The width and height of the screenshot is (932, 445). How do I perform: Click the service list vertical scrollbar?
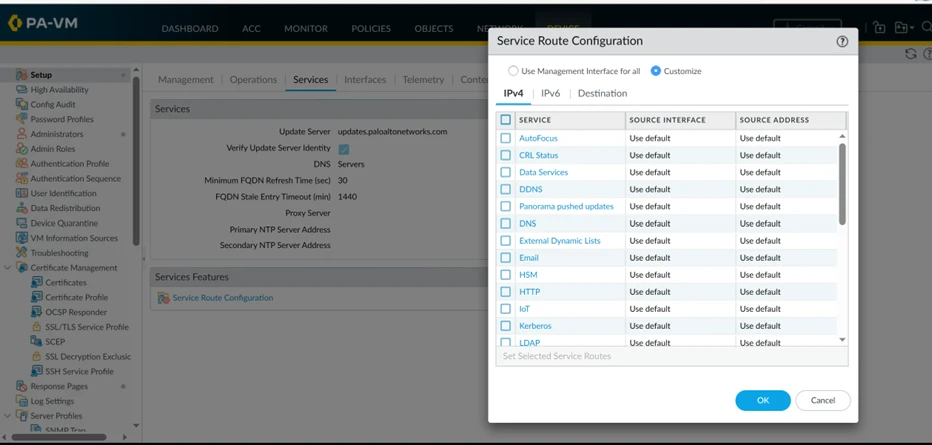(842, 184)
